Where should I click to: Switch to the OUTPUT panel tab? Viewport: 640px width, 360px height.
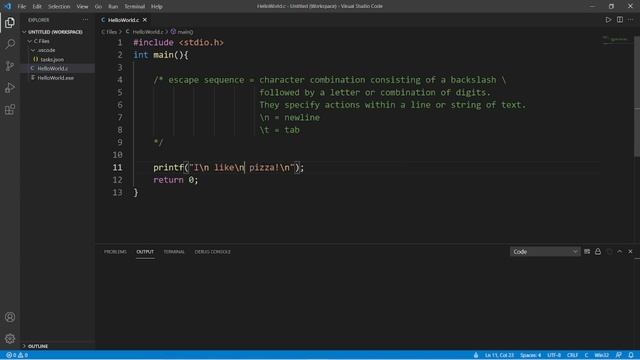145,252
